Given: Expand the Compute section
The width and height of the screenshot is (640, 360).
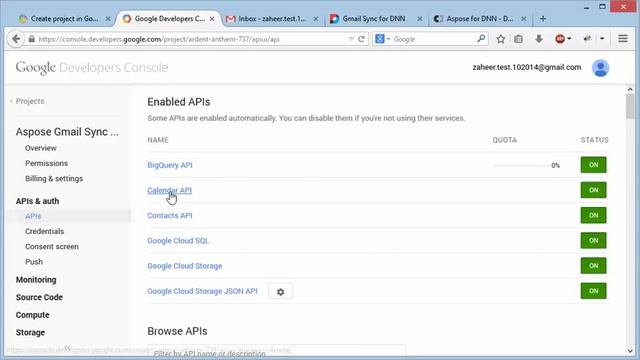Looking at the screenshot, I should click(x=33, y=315).
